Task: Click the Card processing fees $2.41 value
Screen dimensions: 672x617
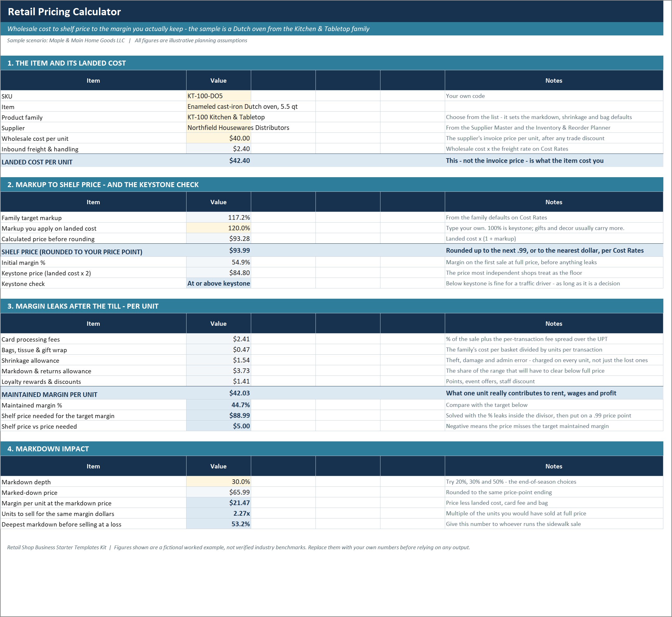Action: [x=218, y=339]
